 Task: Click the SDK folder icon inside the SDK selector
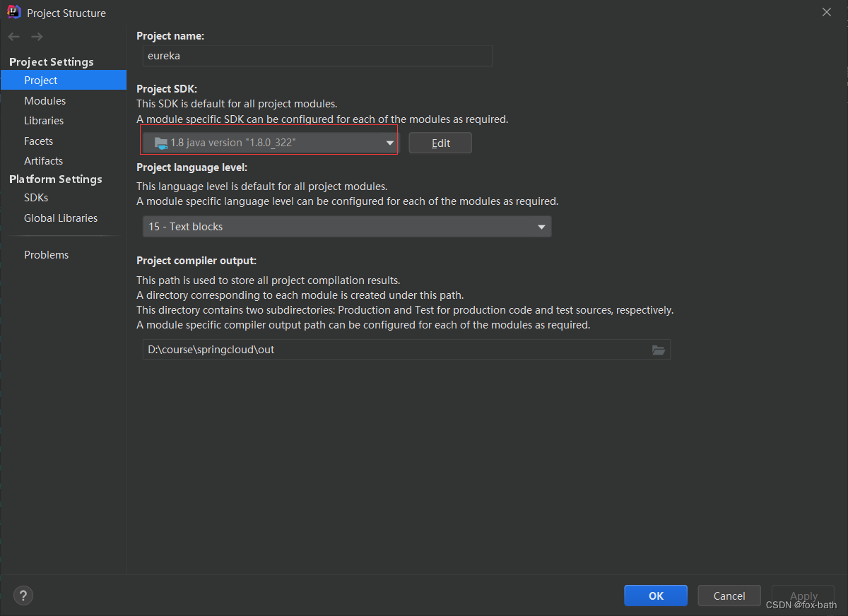pos(159,142)
